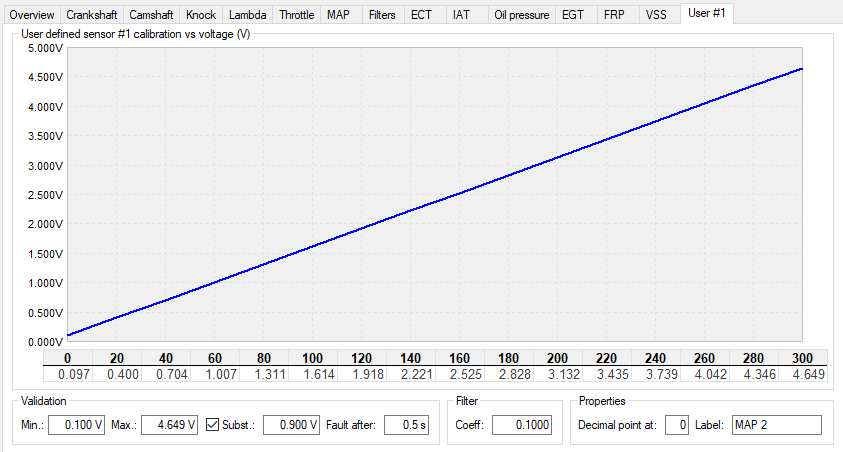Edit the Subst. voltage value field
This screenshot has height=452, width=843.
(x=291, y=425)
